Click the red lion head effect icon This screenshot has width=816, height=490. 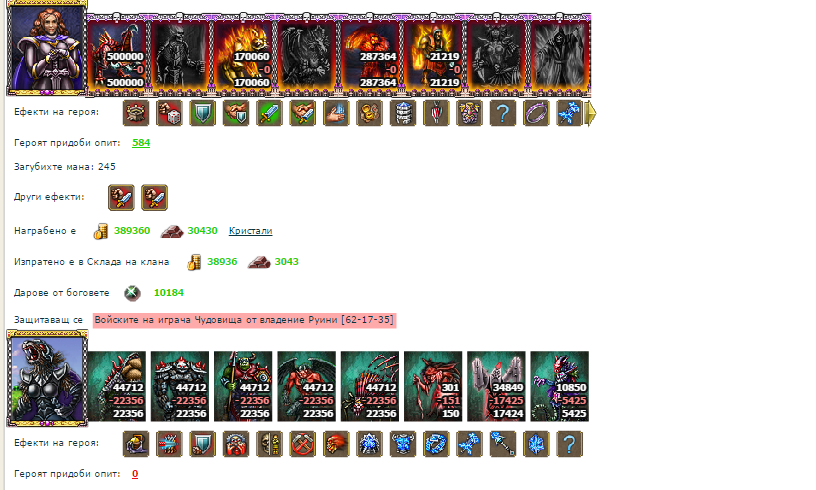(336, 444)
